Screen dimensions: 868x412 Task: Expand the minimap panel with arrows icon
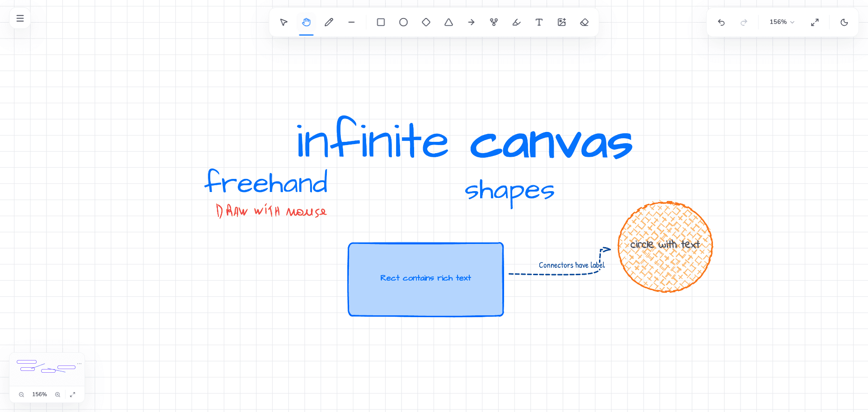(72, 394)
